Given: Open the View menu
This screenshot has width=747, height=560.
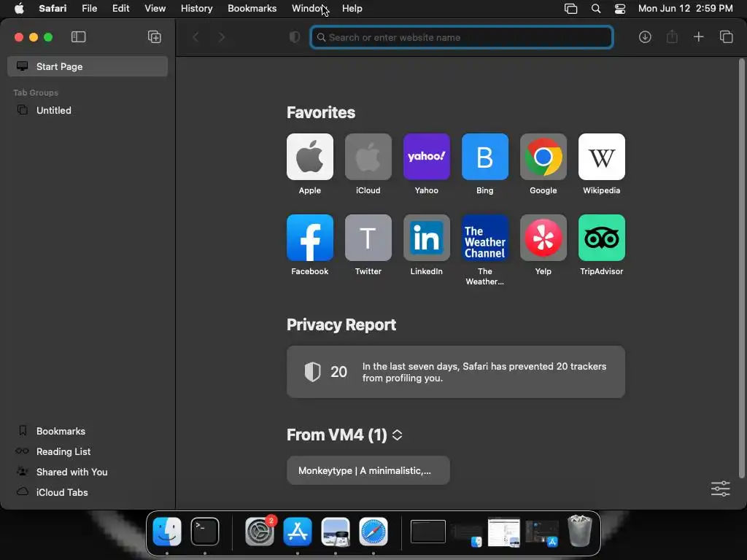Looking at the screenshot, I should click(155, 9).
